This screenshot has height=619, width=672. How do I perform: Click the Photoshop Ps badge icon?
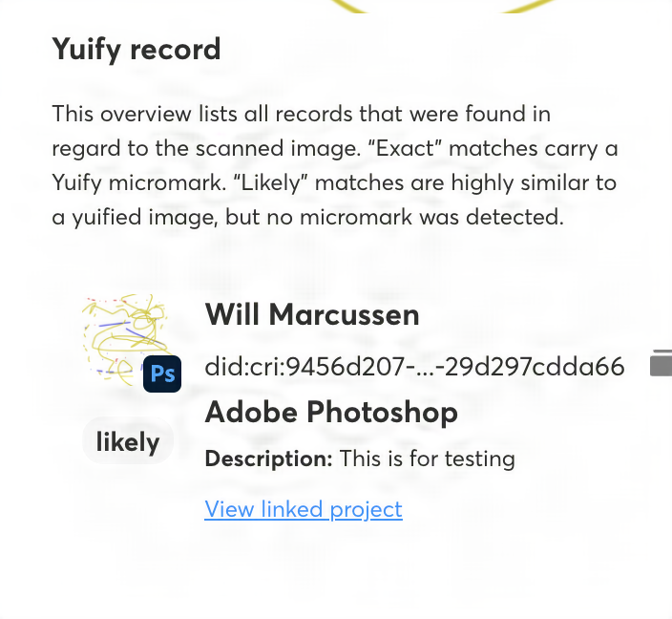click(162, 374)
